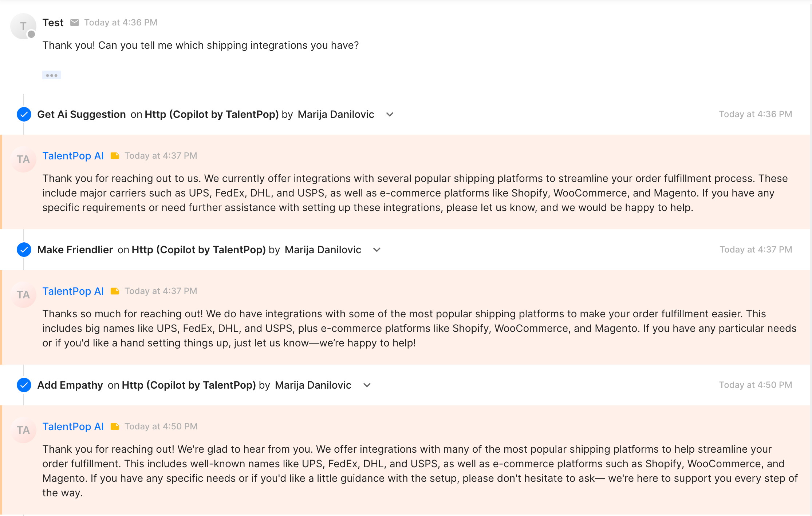Click the Make Friendlier event title
The height and width of the screenshot is (516, 812).
pyautogui.click(x=75, y=250)
